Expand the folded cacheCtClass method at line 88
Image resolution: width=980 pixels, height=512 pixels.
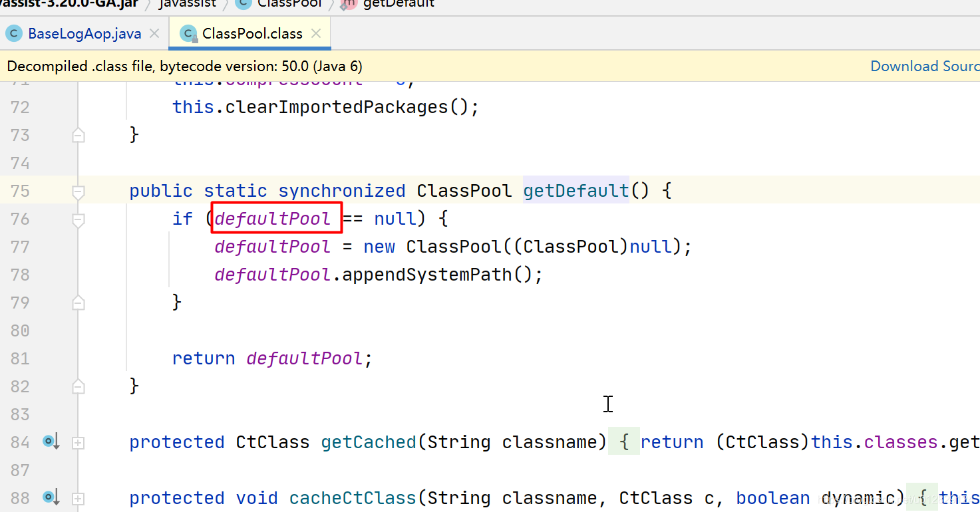point(78,498)
